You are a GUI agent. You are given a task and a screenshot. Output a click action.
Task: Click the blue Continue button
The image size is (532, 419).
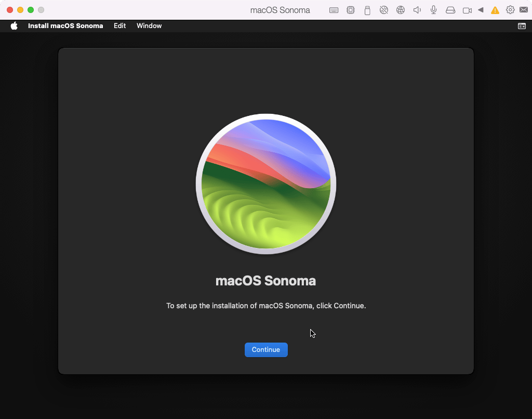(266, 350)
